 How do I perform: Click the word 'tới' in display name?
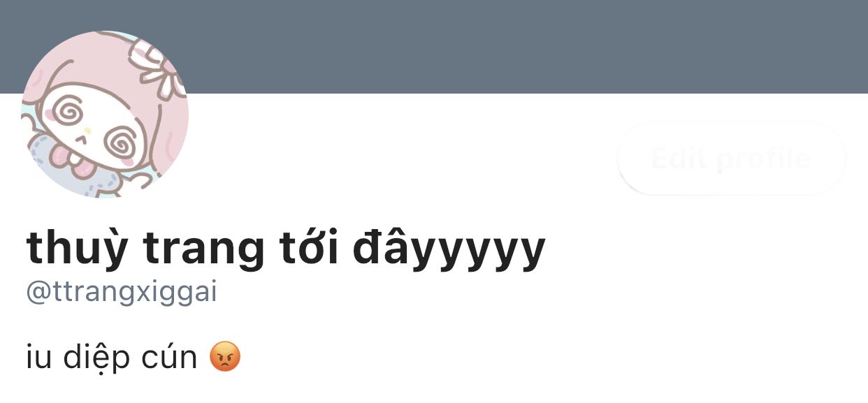pos(308,249)
